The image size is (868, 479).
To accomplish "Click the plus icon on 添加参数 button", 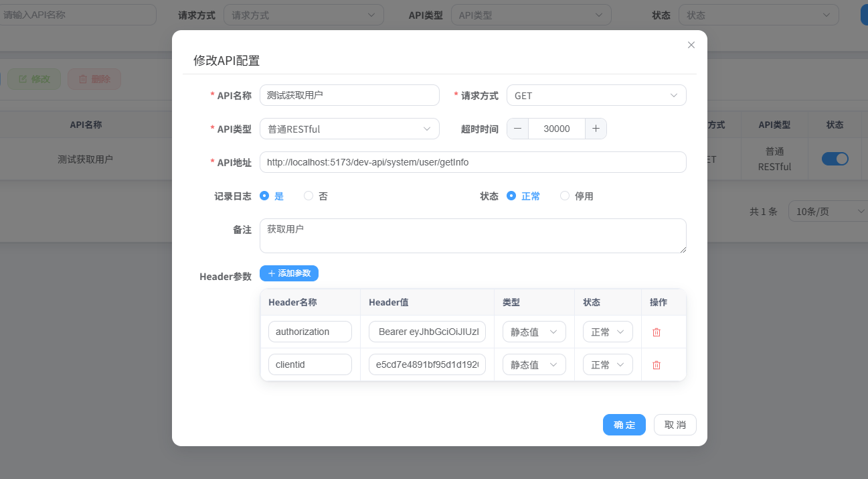I will point(270,273).
